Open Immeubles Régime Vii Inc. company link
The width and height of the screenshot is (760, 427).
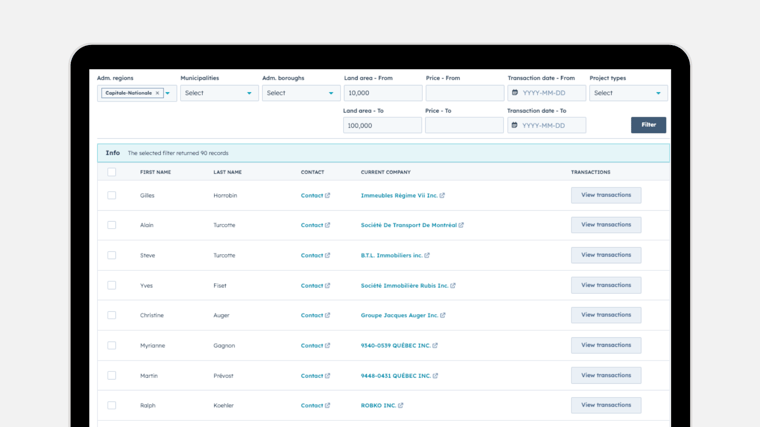(x=399, y=195)
